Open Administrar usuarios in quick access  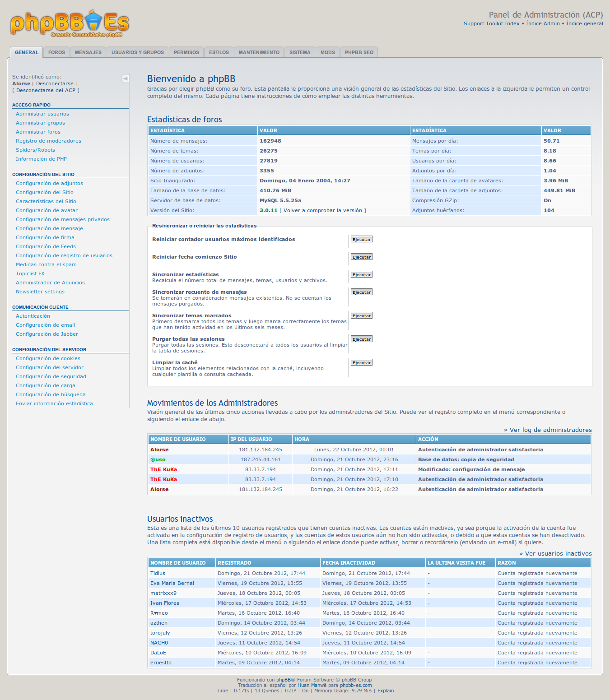pyautogui.click(x=42, y=114)
